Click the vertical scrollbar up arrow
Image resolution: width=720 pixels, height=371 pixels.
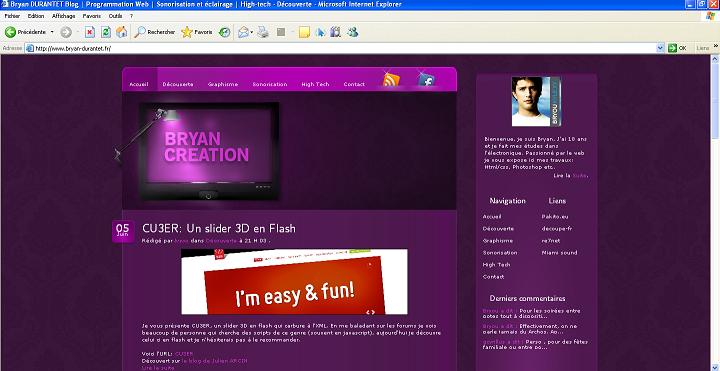pyautogui.click(x=715, y=59)
